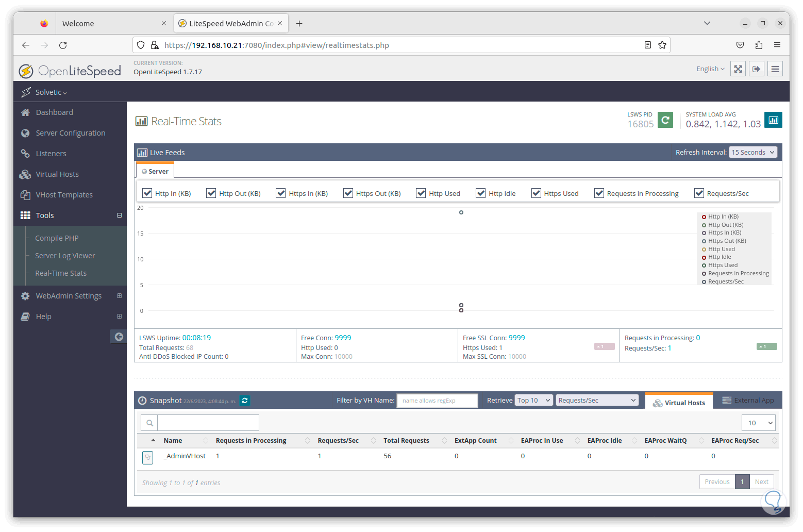Uncheck the Https Out (KB) checkbox
This screenshot has height=532, width=803.
348,193
